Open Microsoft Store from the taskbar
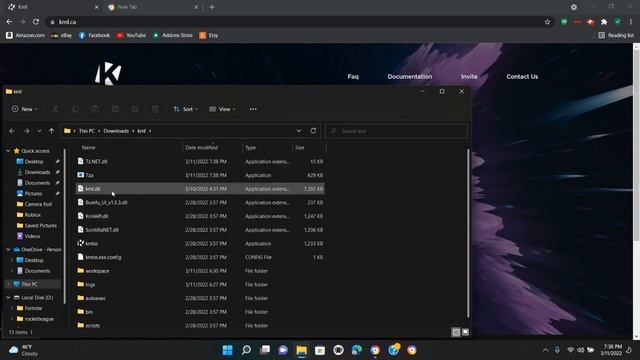The width and height of the screenshot is (640, 360). 320,350
